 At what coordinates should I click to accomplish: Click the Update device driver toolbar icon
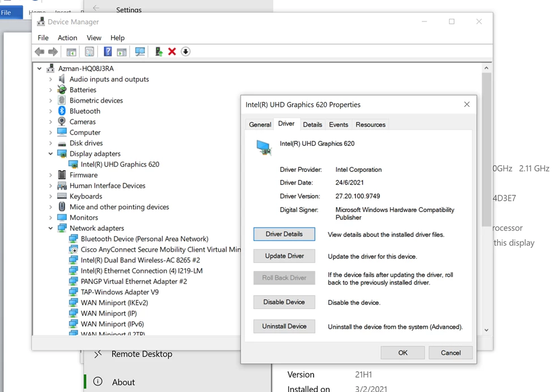tap(159, 51)
